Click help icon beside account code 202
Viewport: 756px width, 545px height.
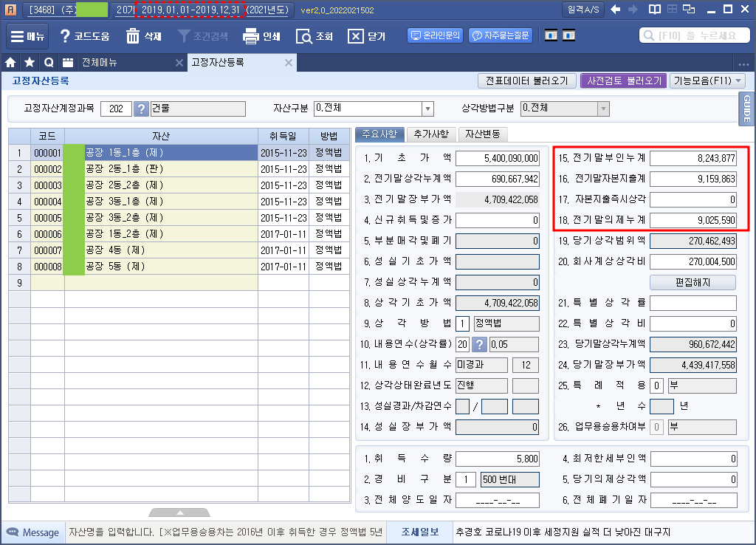pyautogui.click(x=141, y=109)
